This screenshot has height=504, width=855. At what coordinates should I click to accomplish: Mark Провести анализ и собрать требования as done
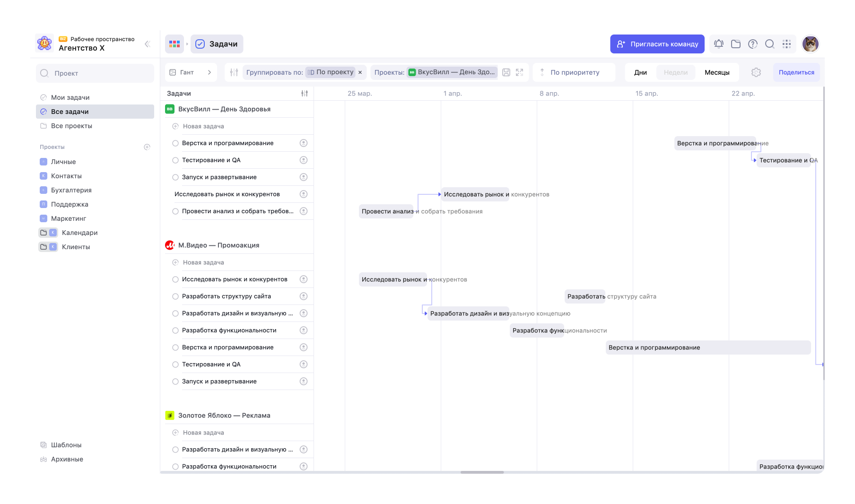point(175,211)
